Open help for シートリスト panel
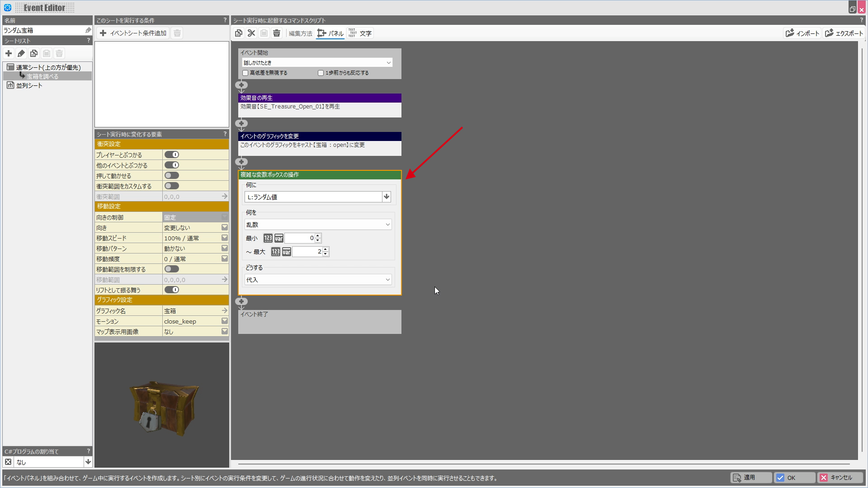 pos(89,40)
